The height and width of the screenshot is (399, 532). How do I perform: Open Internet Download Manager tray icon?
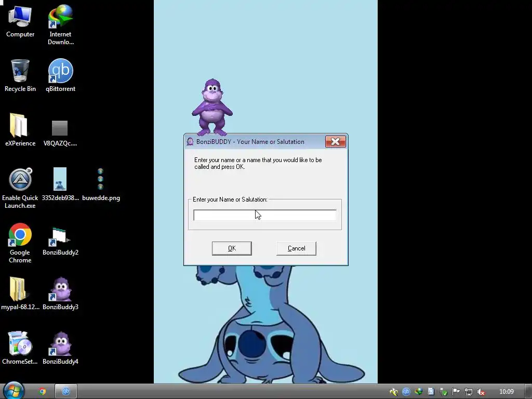pyautogui.click(x=419, y=392)
